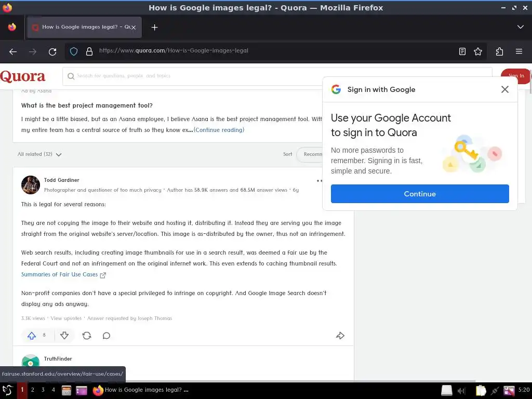
Task: Select workspace 1 in taskbar
Action: pos(22,390)
